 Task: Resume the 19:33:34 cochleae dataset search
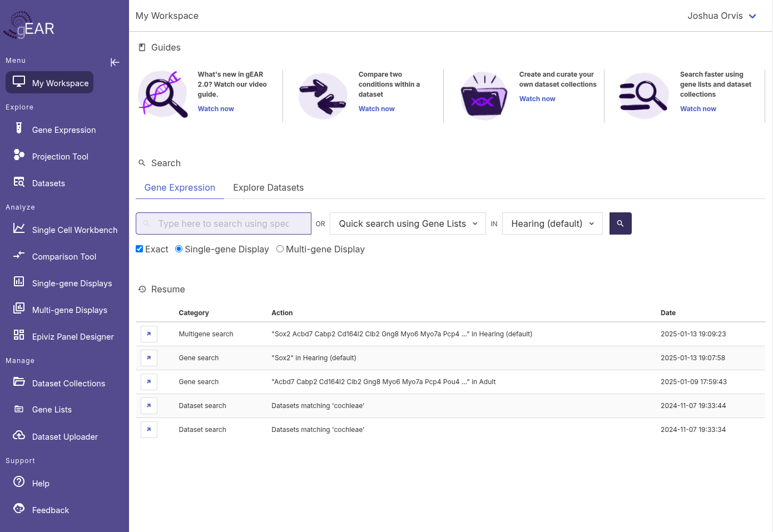tap(149, 430)
